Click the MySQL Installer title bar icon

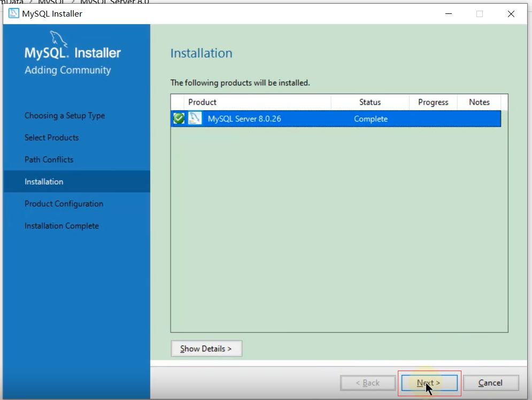tap(14, 14)
